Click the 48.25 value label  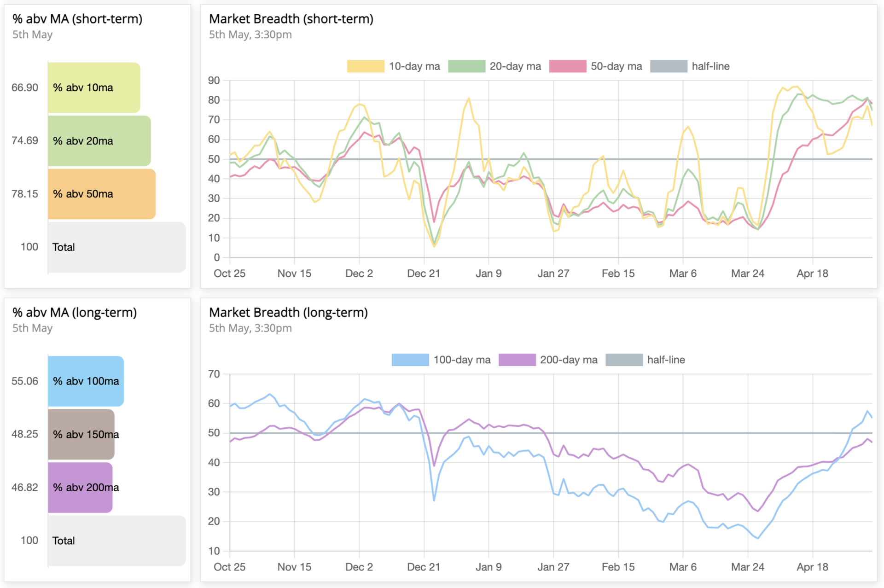pyautogui.click(x=25, y=434)
